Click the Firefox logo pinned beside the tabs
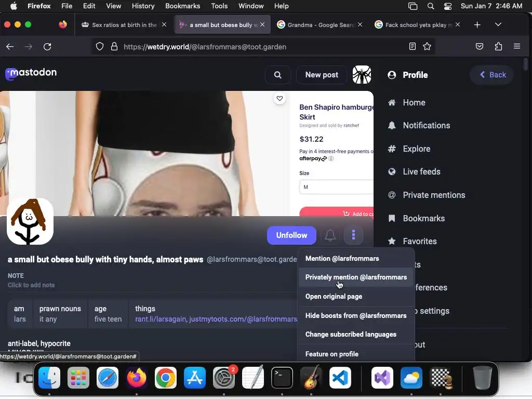 [x=63, y=24]
